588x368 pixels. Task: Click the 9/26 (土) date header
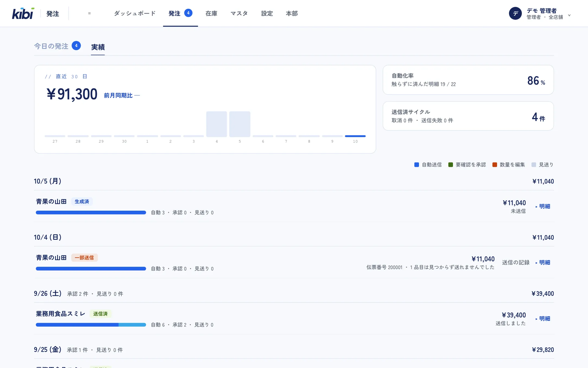pos(48,294)
